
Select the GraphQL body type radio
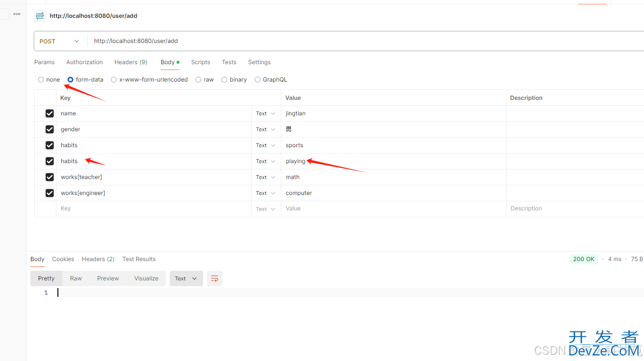tap(258, 80)
